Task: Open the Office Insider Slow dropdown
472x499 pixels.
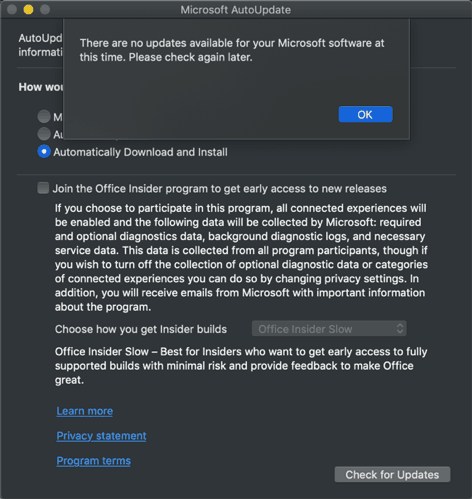Action: (x=329, y=329)
